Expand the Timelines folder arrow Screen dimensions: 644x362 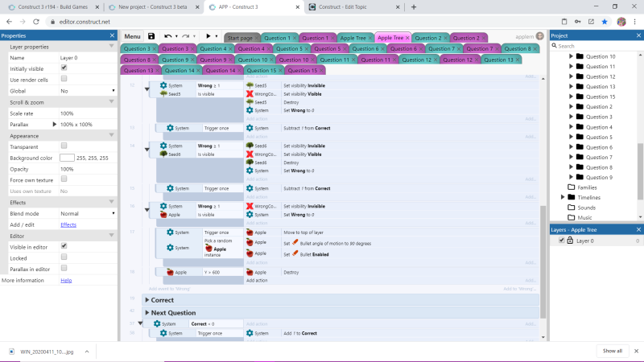coord(563,197)
